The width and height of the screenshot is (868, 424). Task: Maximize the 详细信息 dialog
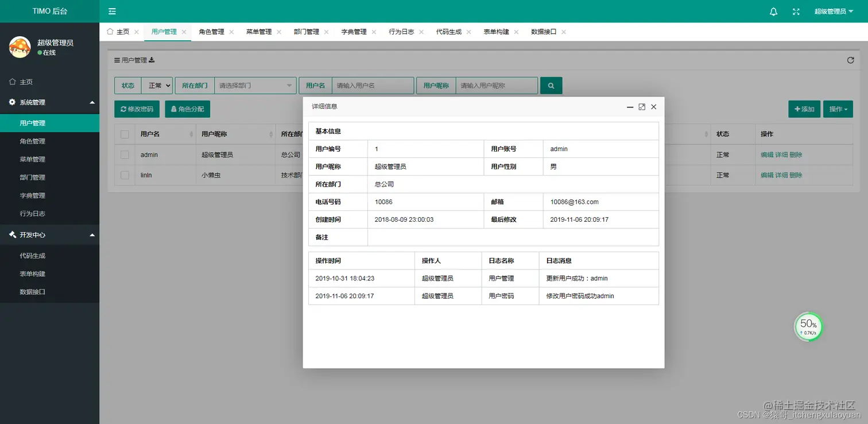click(x=642, y=107)
